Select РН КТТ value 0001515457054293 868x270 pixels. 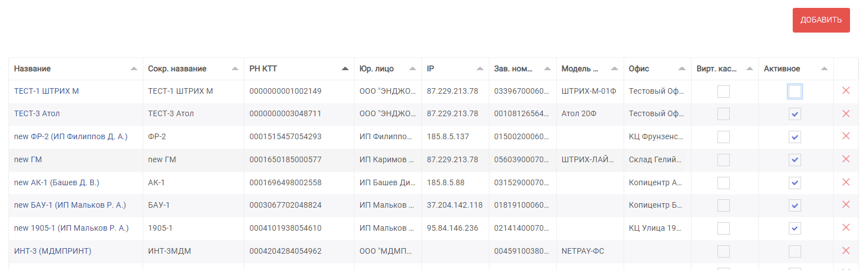[285, 136]
